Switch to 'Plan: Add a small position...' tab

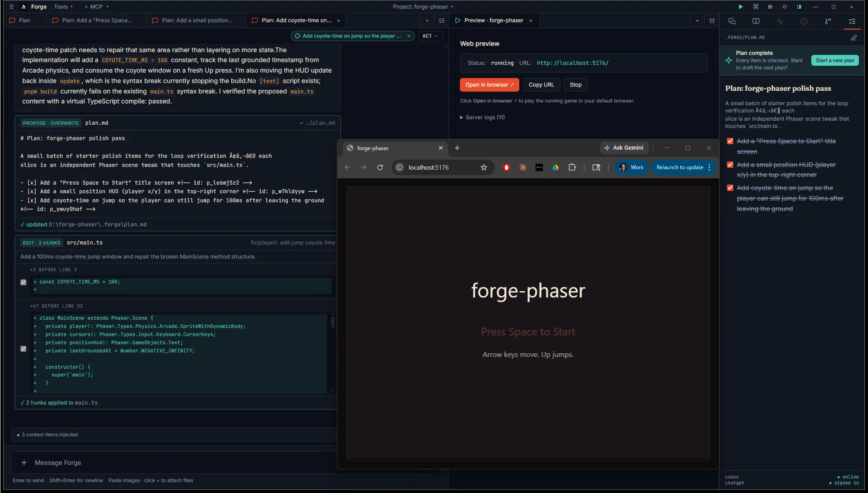point(196,20)
